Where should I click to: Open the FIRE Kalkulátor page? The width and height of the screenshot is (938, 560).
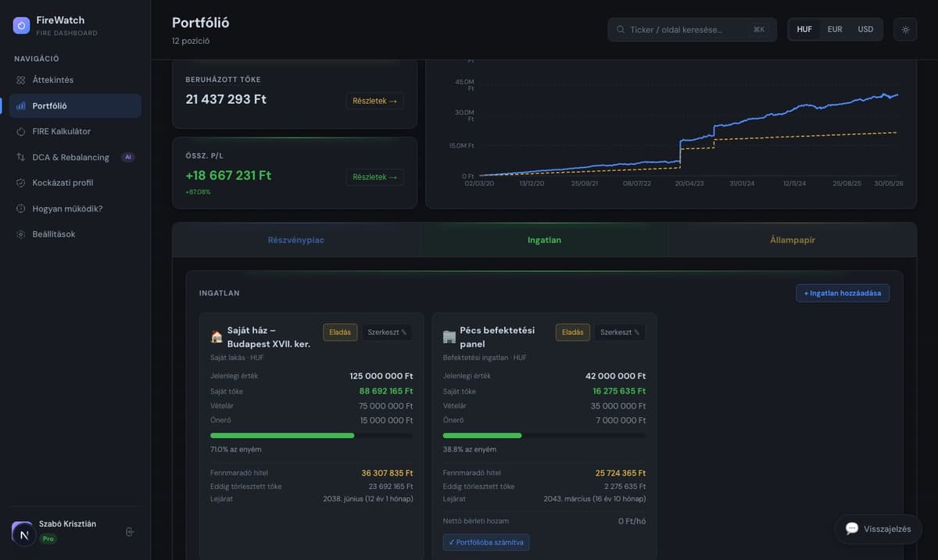click(x=75, y=131)
